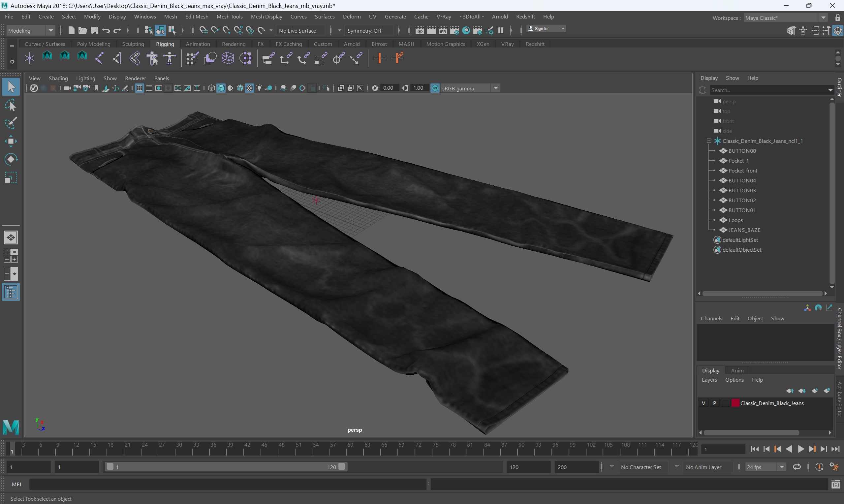Choose the Paint Selection tool
Screen dimensions: 844x504
pos(11,123)
